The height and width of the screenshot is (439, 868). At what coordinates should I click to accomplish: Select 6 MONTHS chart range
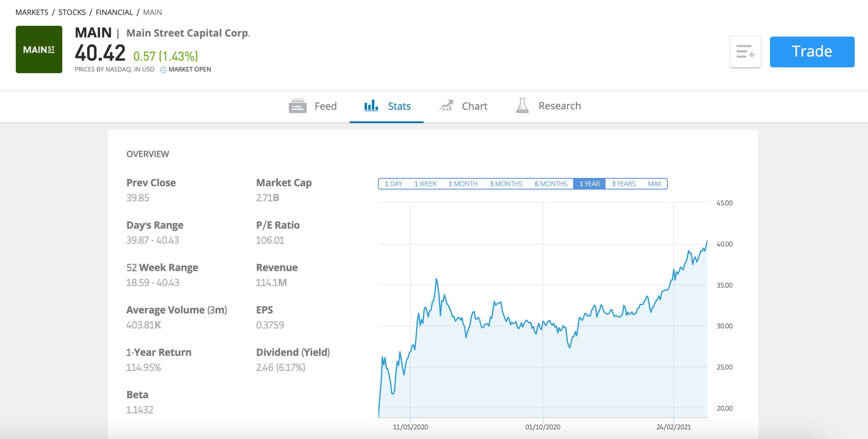551,184
